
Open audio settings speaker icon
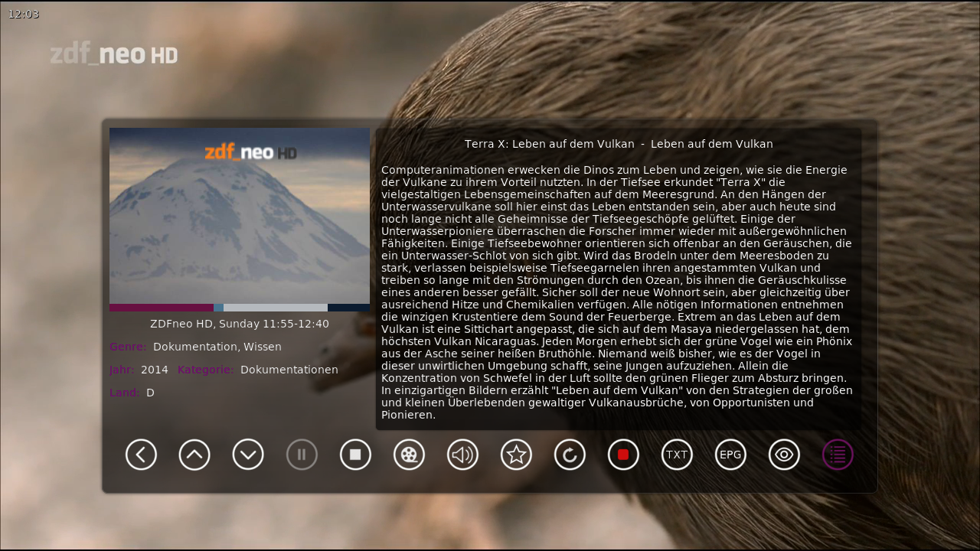click(462, 455)
